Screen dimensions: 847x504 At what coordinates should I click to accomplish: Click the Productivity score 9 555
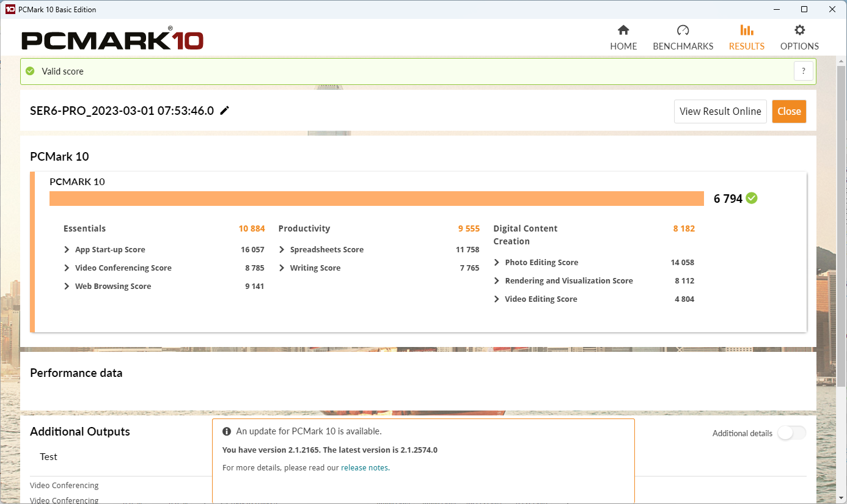[x=469, y=228]
